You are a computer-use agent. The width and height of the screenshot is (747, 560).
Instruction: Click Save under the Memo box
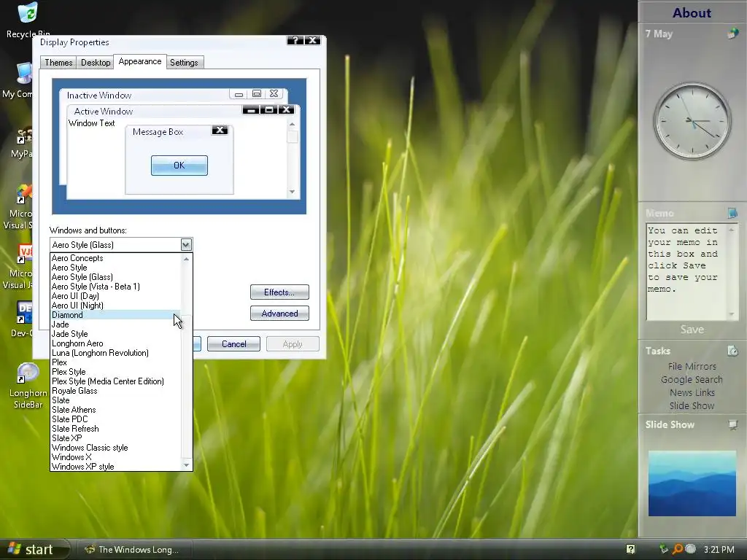point(692,330)
